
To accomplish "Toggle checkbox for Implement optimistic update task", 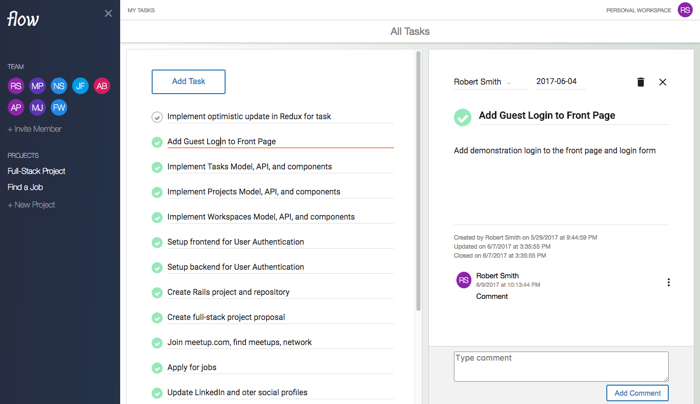I will [x=157, y=117].
